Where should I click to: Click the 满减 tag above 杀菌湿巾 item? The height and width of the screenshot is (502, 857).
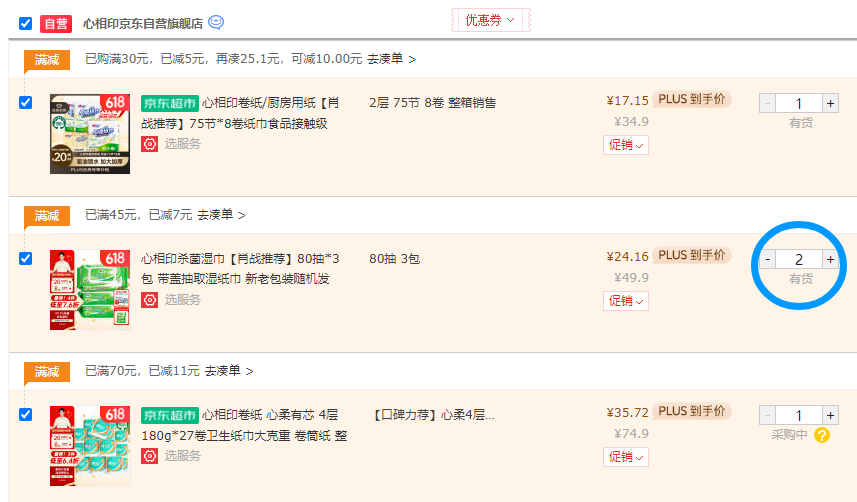pos(46,215)
